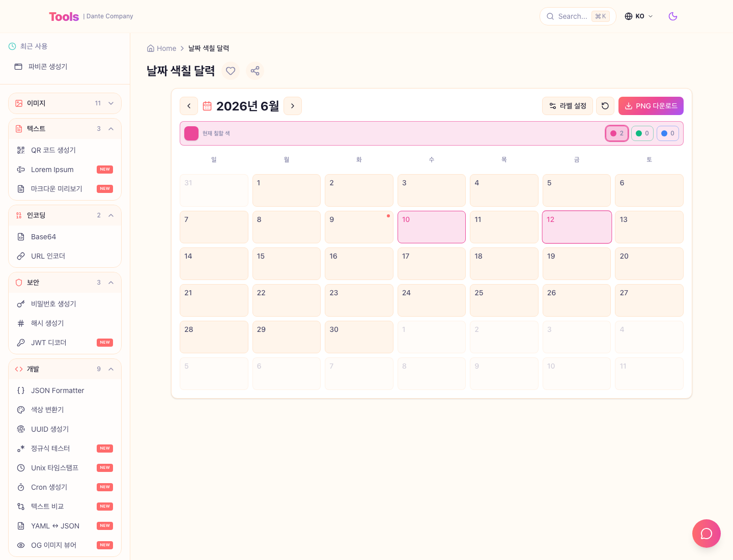Focus the Search field
Viewport: 733px width, 560px height.
578,16
